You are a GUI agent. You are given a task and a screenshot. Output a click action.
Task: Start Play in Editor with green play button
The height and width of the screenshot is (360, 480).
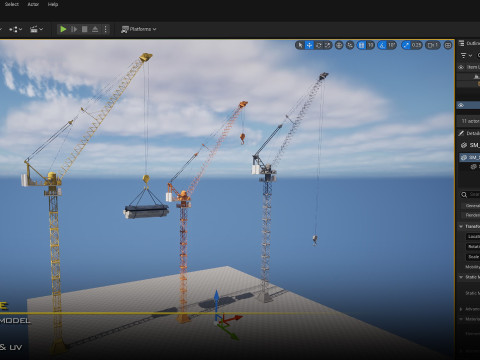click(x=63, y=29)
